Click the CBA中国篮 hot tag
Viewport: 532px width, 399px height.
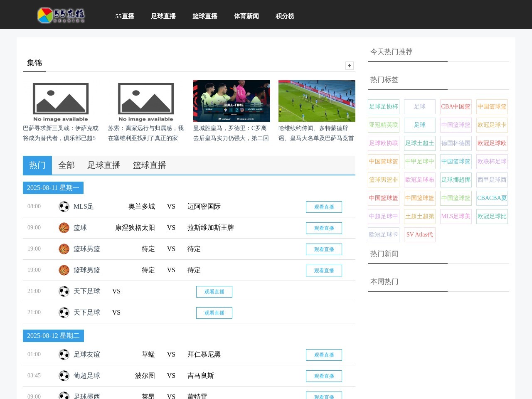[x=456, y=107]
